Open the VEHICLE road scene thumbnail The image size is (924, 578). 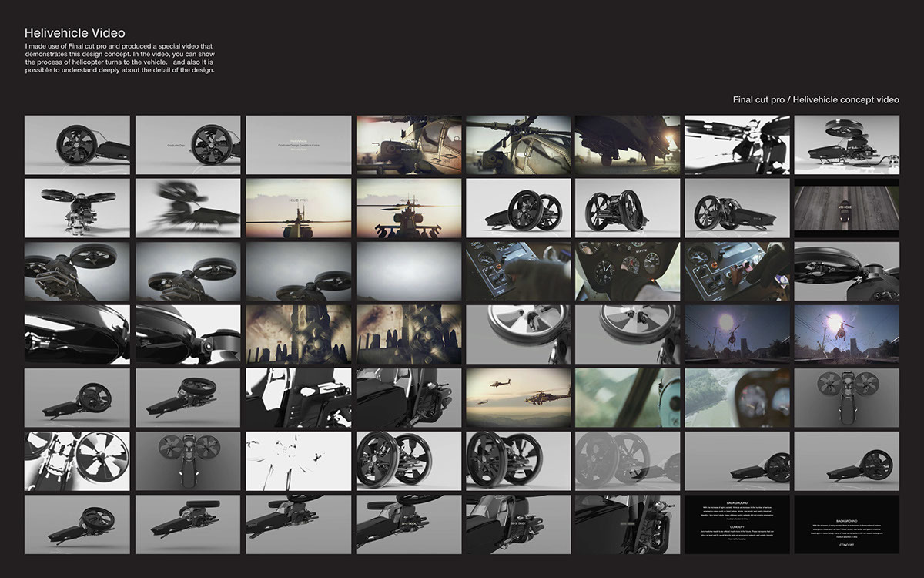(x=847, y=208)
